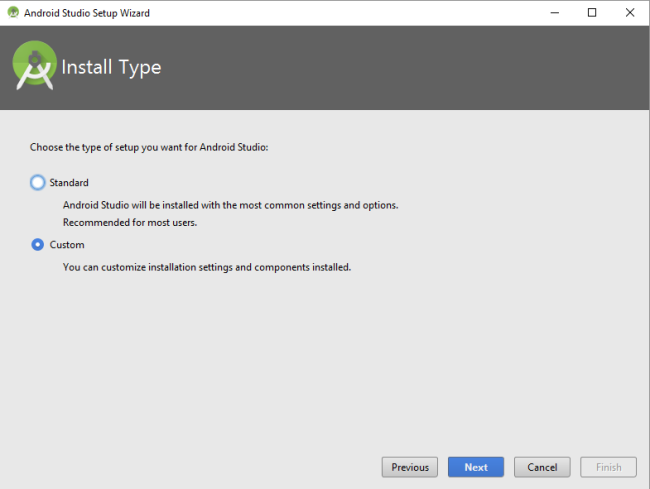Click the "Install Type" heading
This screenshot has width=650, height=489.
111,68
